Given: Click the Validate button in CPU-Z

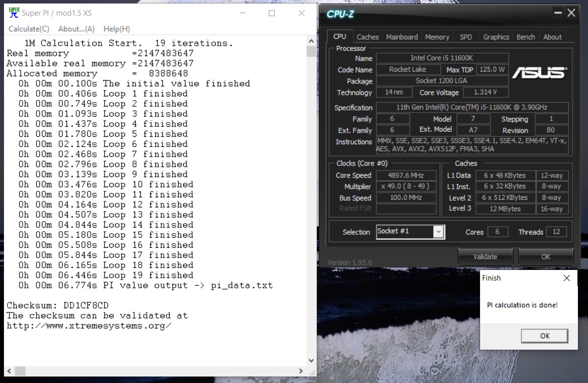Looking at the screenshot, I should 485,256.
